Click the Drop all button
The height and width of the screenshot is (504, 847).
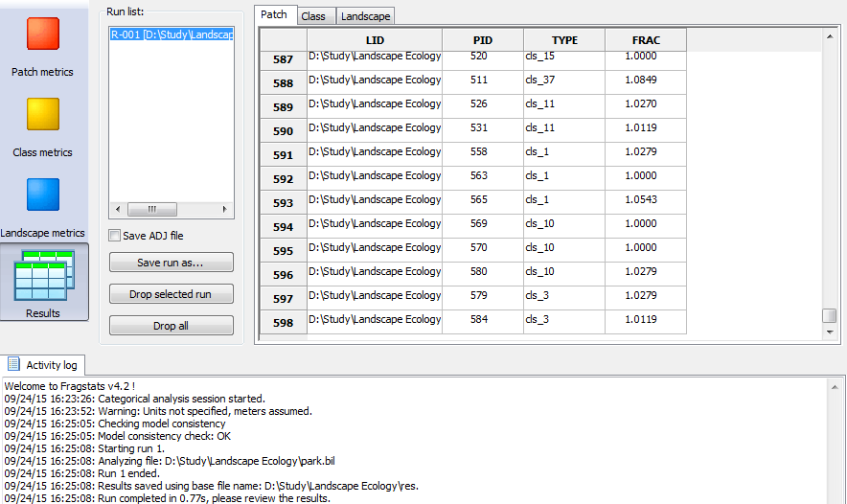(172, 326)
